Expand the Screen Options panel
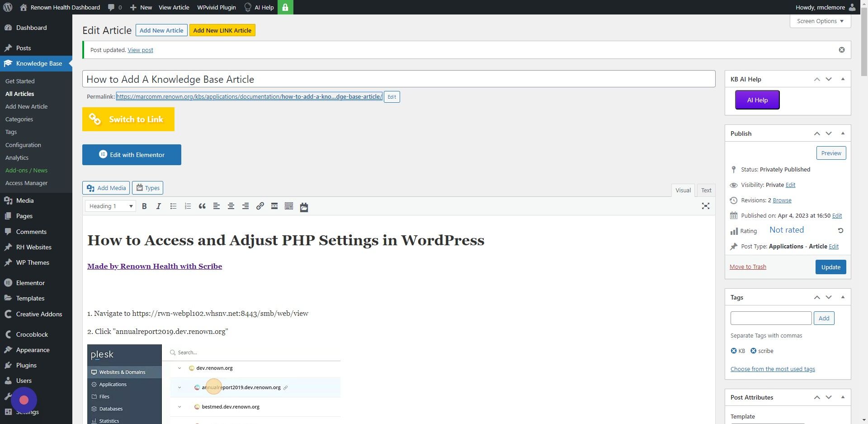 pyautogui.click(x=820, y=21)
